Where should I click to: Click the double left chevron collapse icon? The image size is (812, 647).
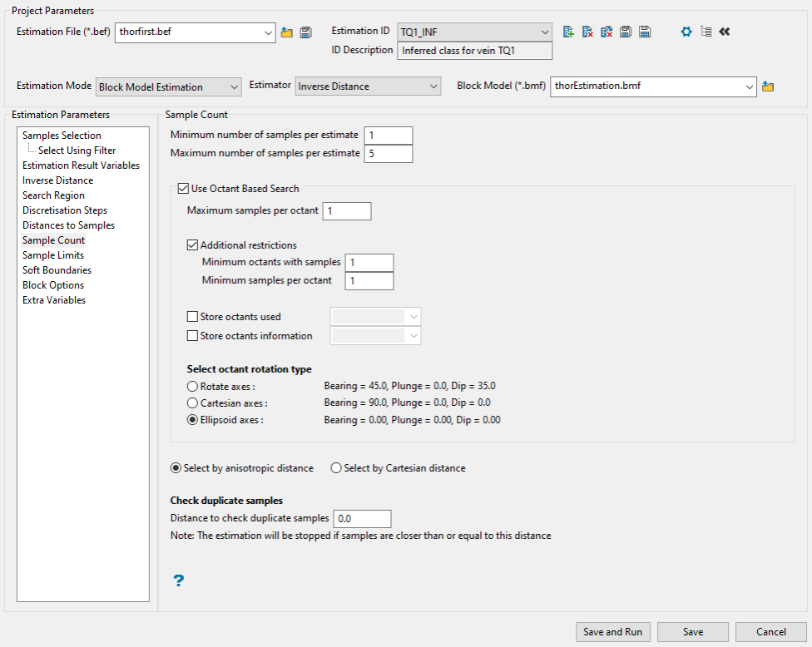(x=724, y=32)
